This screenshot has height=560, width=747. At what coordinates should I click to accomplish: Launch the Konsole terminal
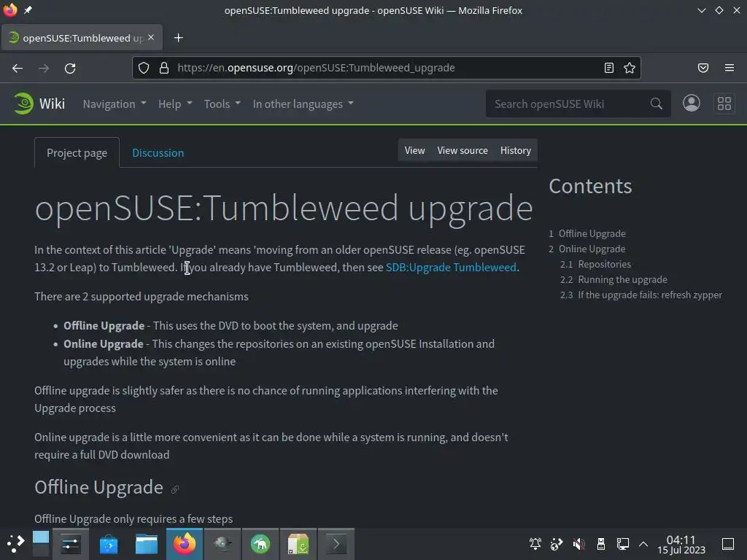click(336, 544)
